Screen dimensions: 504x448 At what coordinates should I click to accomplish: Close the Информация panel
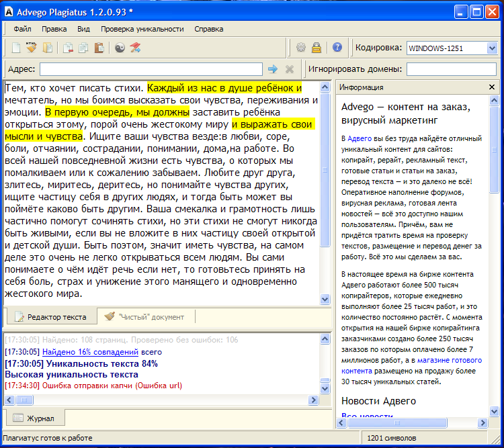tap(492, 87)
